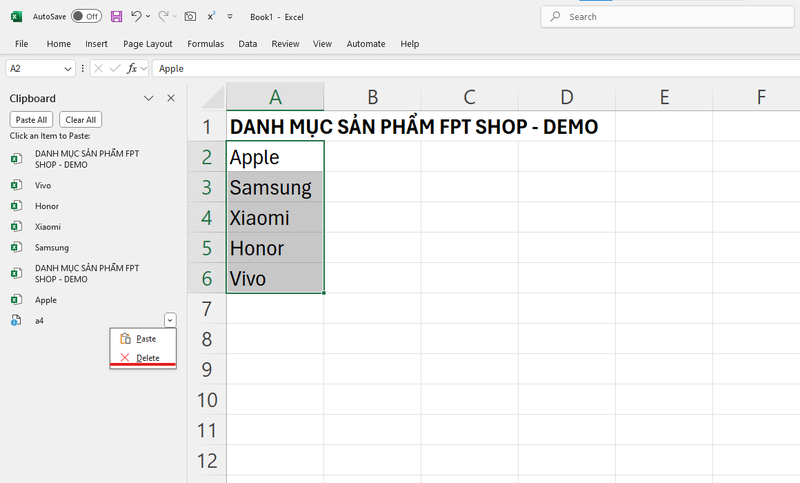Image resolution: width=800 pixels, height=483 pixels.
Task: Click formula bar containing Apple
Action: (476, 68)
